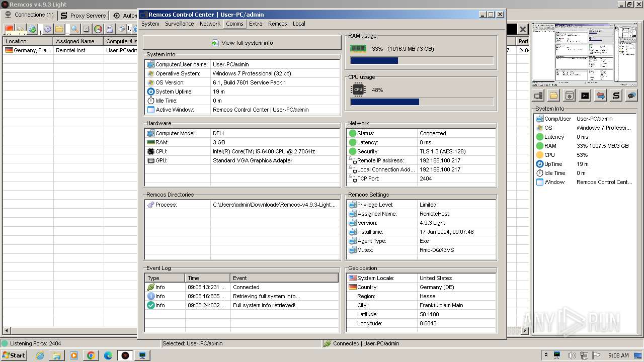Open the Comms menu
The width and height of the screenshot is (644, 362).
[234, 24]
